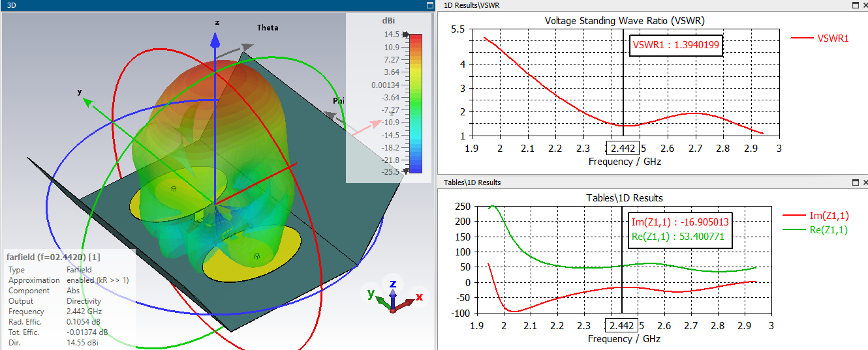Click the 2.442 marker label on impedance plot
Viewport: 868px width, 350px height.
622,326
